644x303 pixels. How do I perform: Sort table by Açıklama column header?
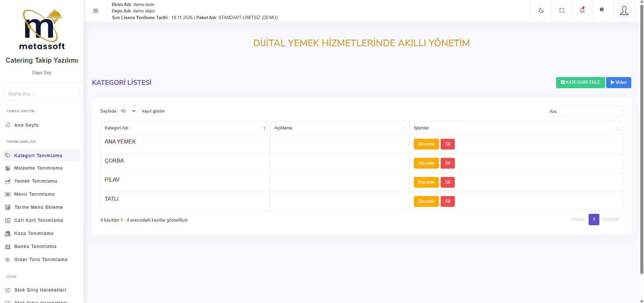point(339,128)
